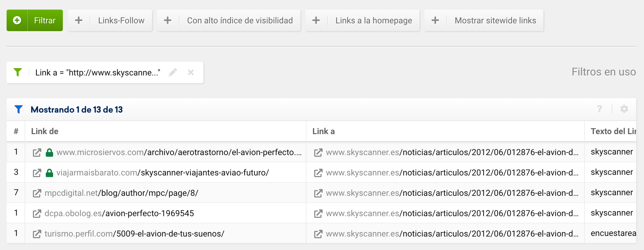Open dcpa.obolog.es avion-perfecto link
Image resolution: width=644 pixels, height=250 pixels.
point(119,213)
